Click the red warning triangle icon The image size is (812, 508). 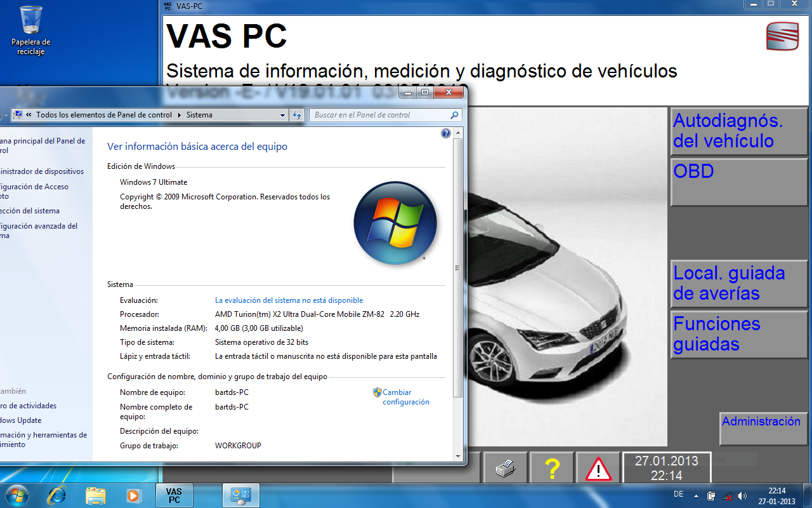tap(598, 469)
